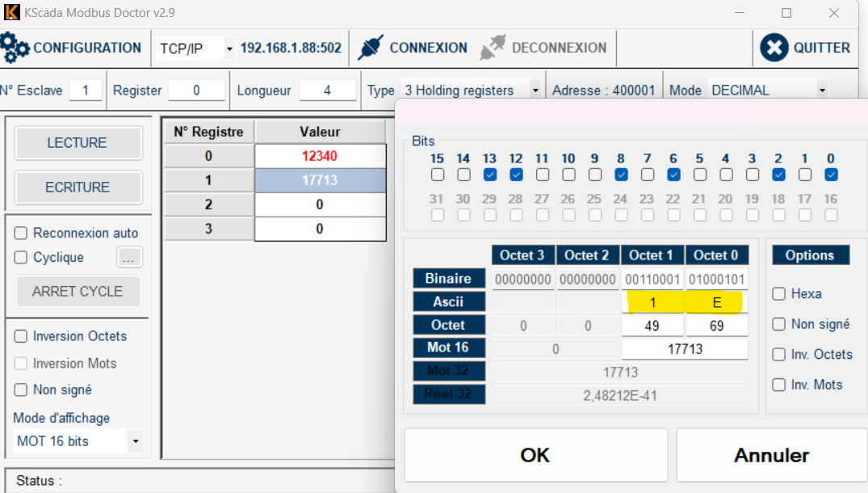Click the Annuler button
Image resolution: width=868 pixels, height=493 pixels.
tap(772, 455)
